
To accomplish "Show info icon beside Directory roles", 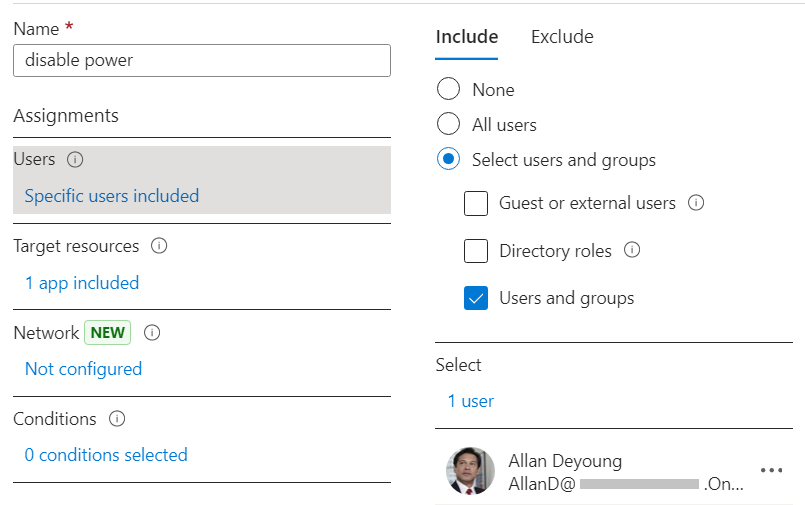I will point(632,250).
